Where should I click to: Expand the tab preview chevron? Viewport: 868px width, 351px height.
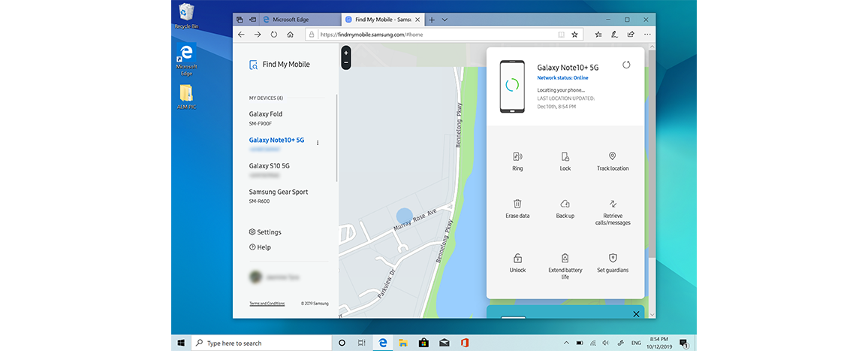coord(445,20)
